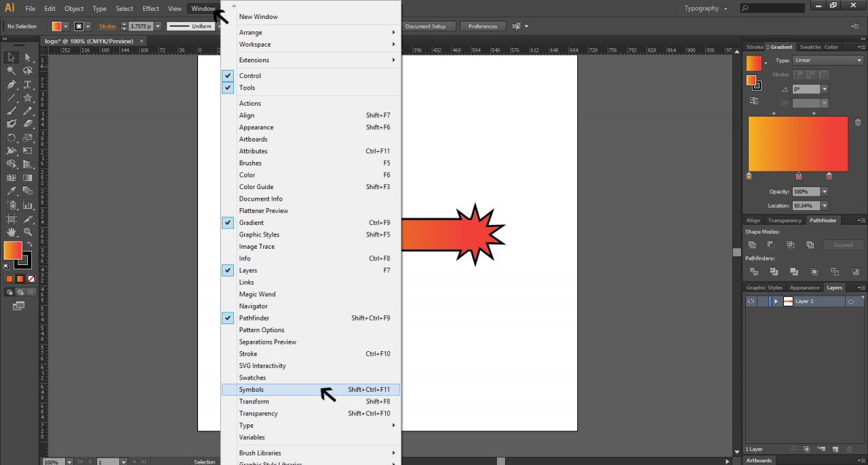Toggle the Control panel checkmark item
This screenshot has width=868, height=465.
click(x=311, y=76)
